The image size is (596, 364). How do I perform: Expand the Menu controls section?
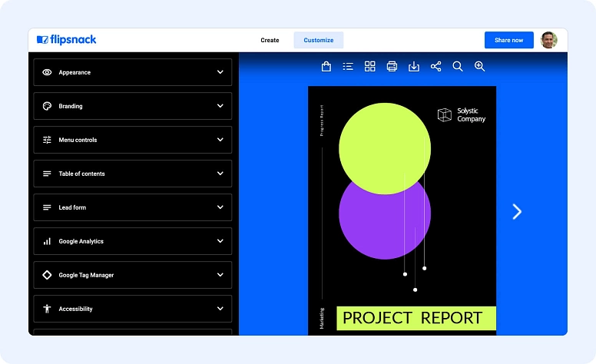133,140
